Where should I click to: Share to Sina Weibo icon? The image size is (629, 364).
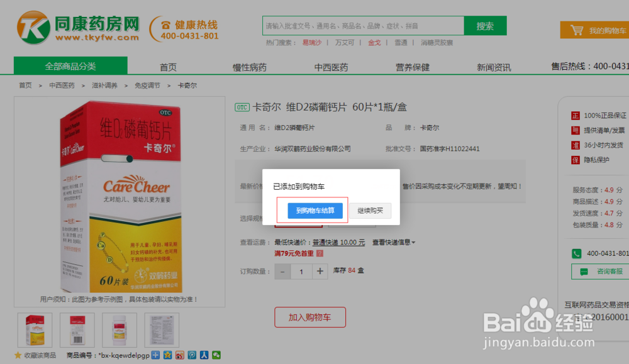coord(180,355)
